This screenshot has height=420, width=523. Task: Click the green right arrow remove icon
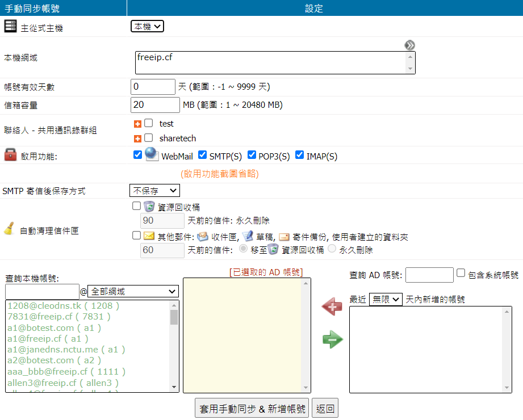[332, 340]
